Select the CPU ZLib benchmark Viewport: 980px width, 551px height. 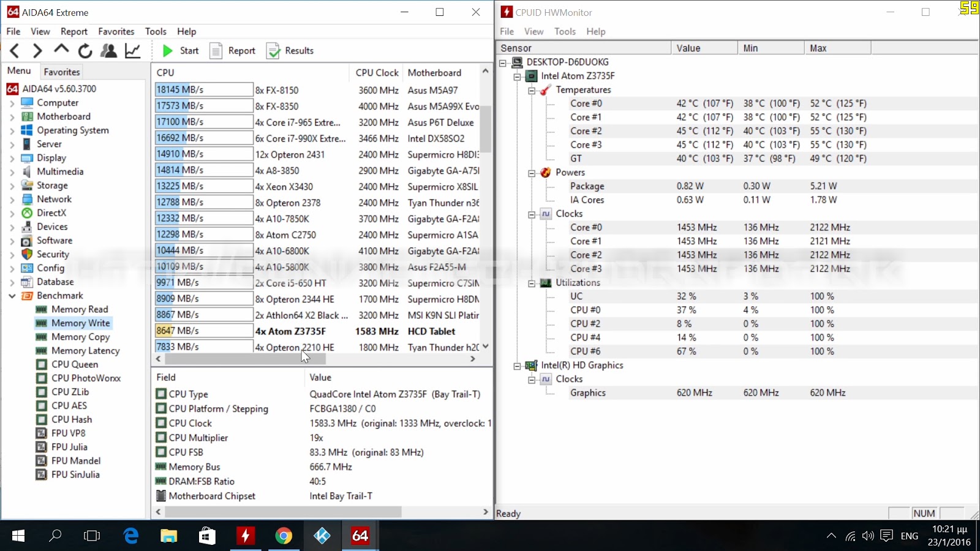click(70, 392)
